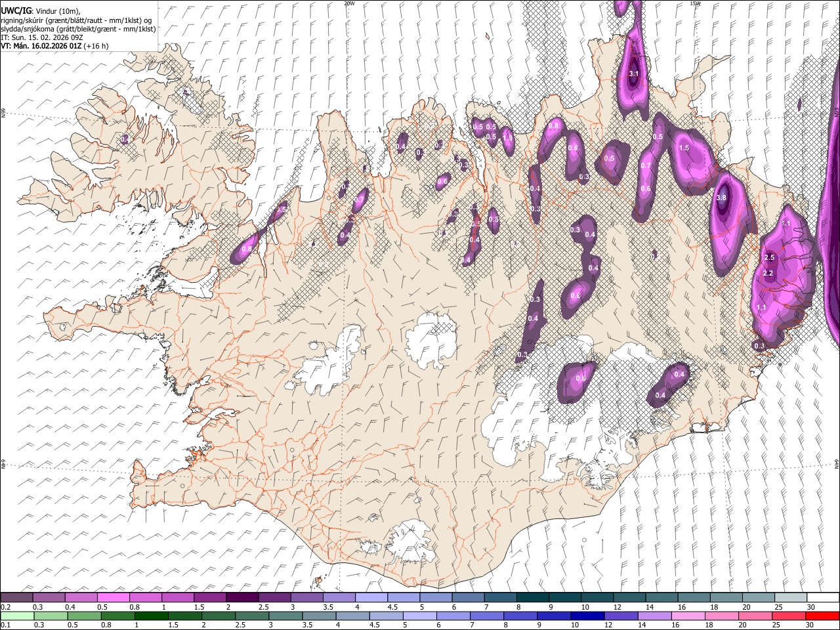
Task: Select the upper-row swatch between 18 and 20
Action: [x=725, y=598]
